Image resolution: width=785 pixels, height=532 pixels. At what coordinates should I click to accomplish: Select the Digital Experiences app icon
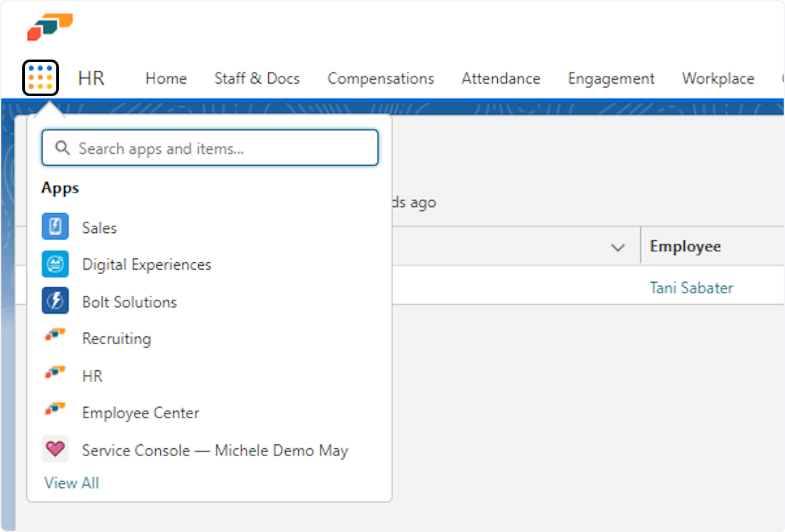pyautogui.click(x=55, y=264)
